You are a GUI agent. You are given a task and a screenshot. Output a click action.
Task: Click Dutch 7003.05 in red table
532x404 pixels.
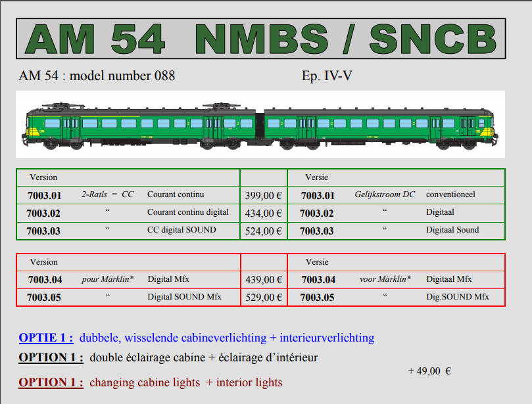coord(317,297)
